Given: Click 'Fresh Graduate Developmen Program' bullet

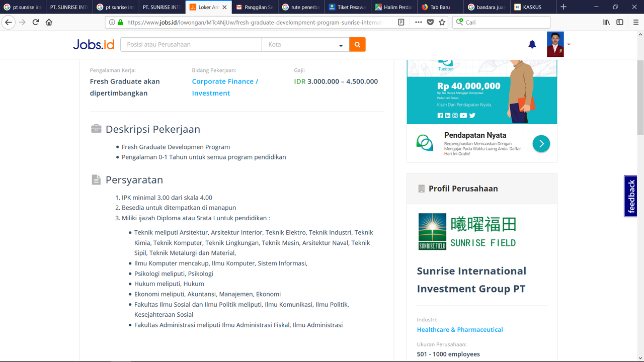Looking at the screenshot, I should click(x=176, y=147).
